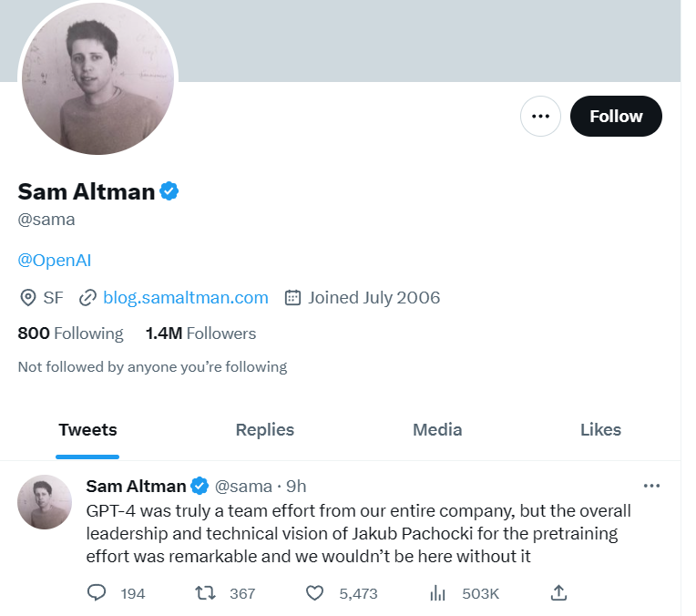Open the tweet views analytics icon
696x616 pixels.
(437, 593)
